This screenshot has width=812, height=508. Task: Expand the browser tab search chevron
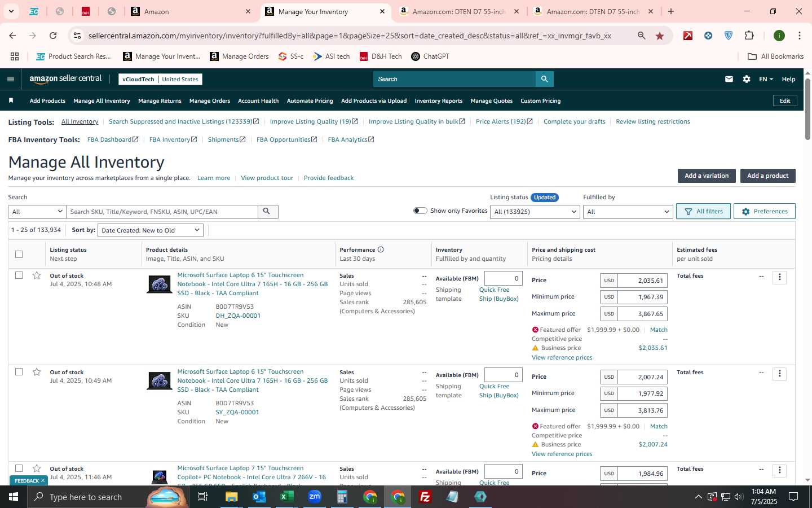pyautogui.click(x=11, y=11)
